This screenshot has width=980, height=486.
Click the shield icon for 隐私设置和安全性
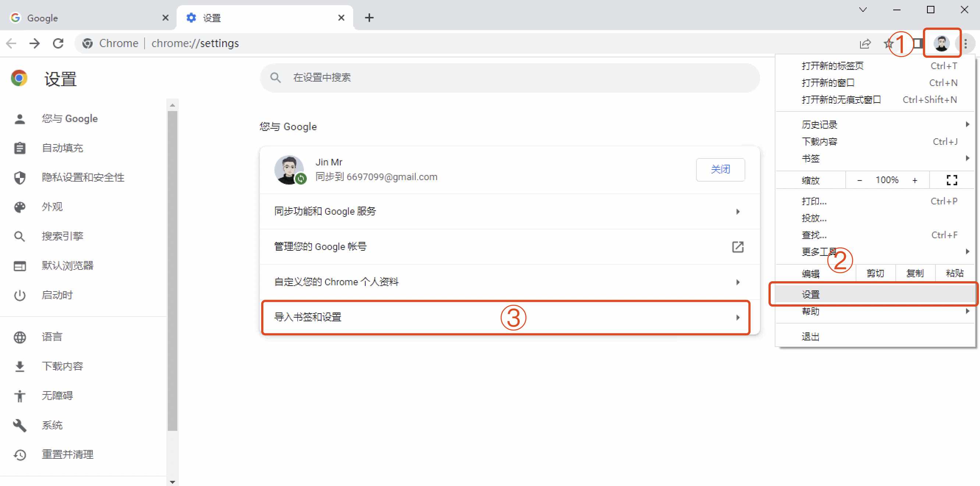20,178
